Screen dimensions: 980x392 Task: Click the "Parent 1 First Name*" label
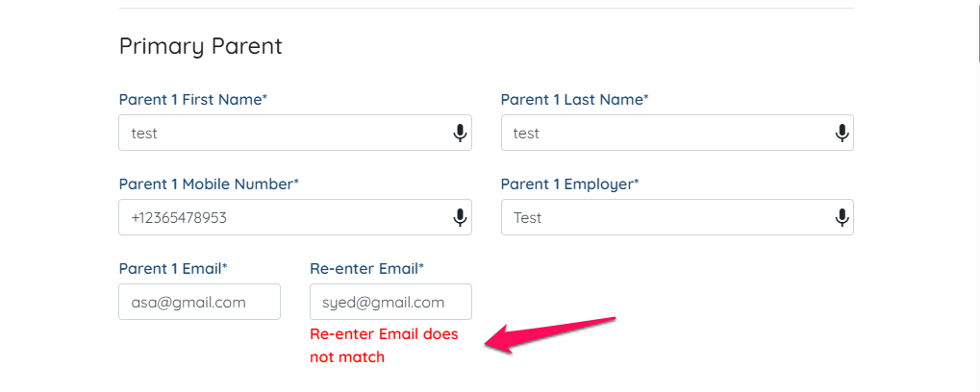tap(193, 99)
